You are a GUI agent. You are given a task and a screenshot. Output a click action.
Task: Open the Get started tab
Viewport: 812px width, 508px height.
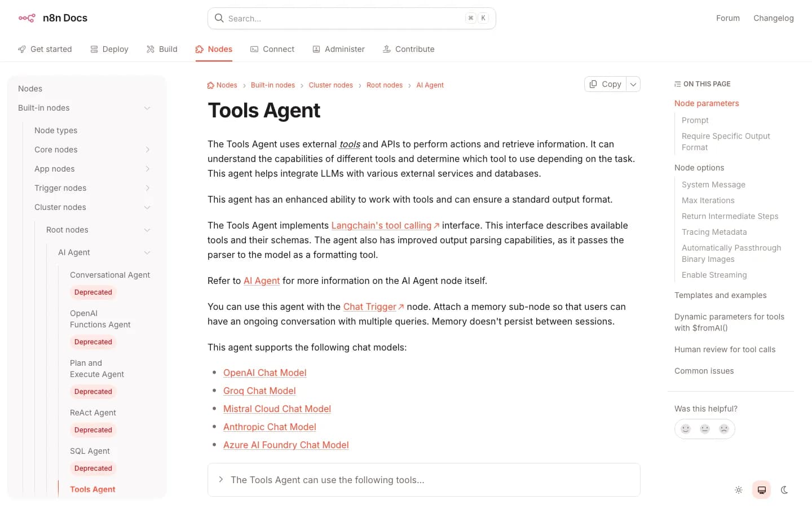45,49
